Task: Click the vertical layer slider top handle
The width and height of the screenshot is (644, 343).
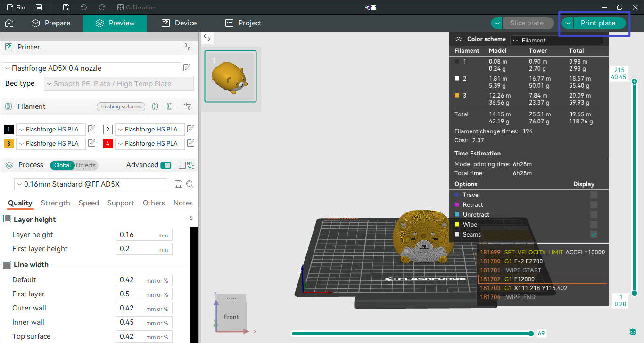Action: (x=634, y=82)
